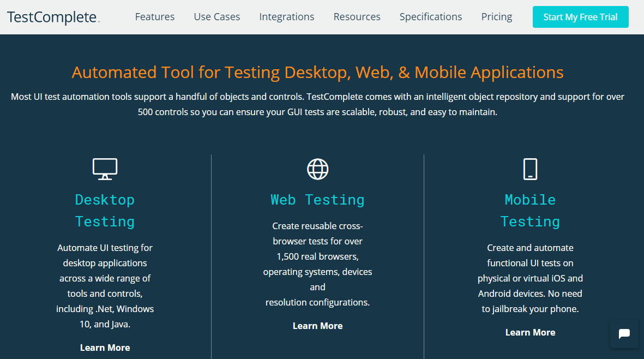Open the Integrations menu

[x=287, y=17]
